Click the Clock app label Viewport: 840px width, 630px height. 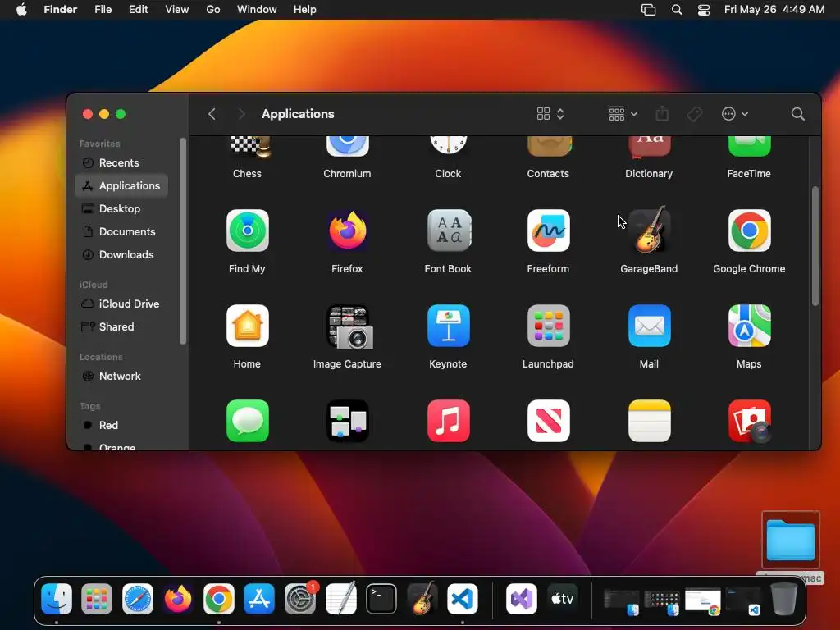coord(448,174)
